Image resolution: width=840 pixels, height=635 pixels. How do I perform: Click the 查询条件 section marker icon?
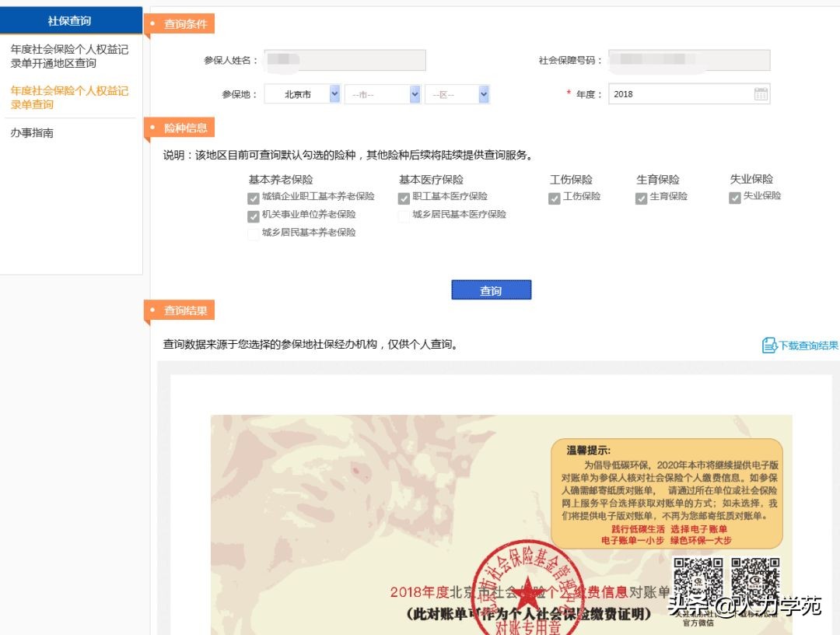(x=152, y=23)
